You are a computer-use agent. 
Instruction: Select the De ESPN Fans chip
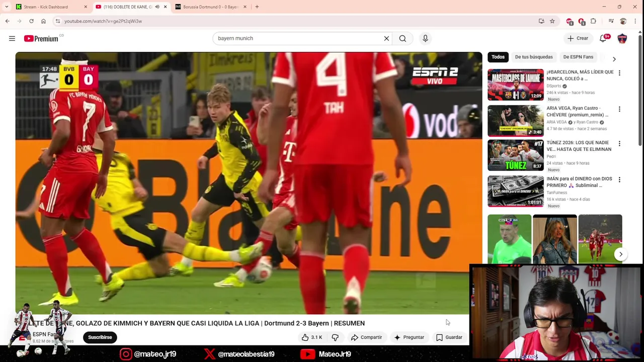coord(578,57)
